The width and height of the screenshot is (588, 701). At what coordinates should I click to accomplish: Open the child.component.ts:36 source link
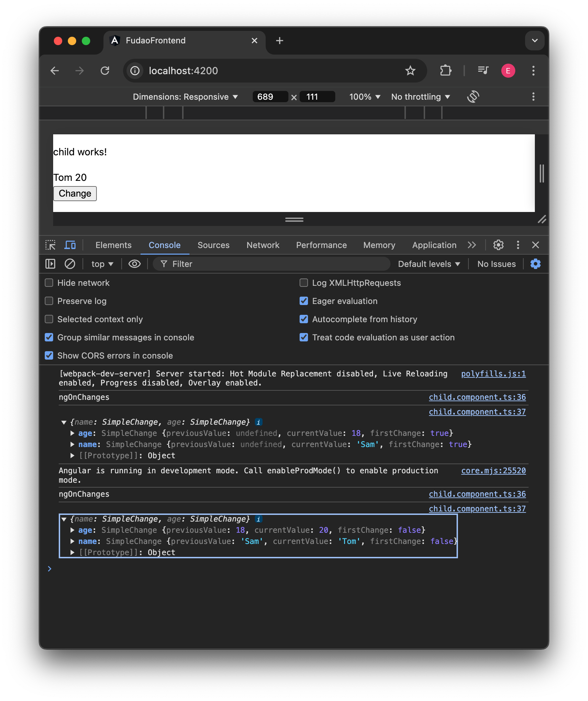click(x=477, y=397)
